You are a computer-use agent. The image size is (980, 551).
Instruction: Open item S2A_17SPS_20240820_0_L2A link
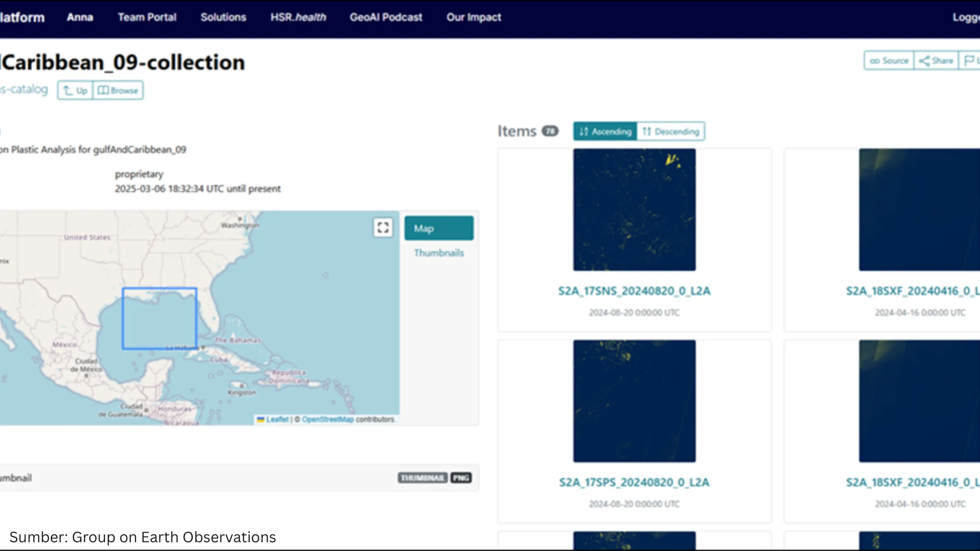coord(634,483)
